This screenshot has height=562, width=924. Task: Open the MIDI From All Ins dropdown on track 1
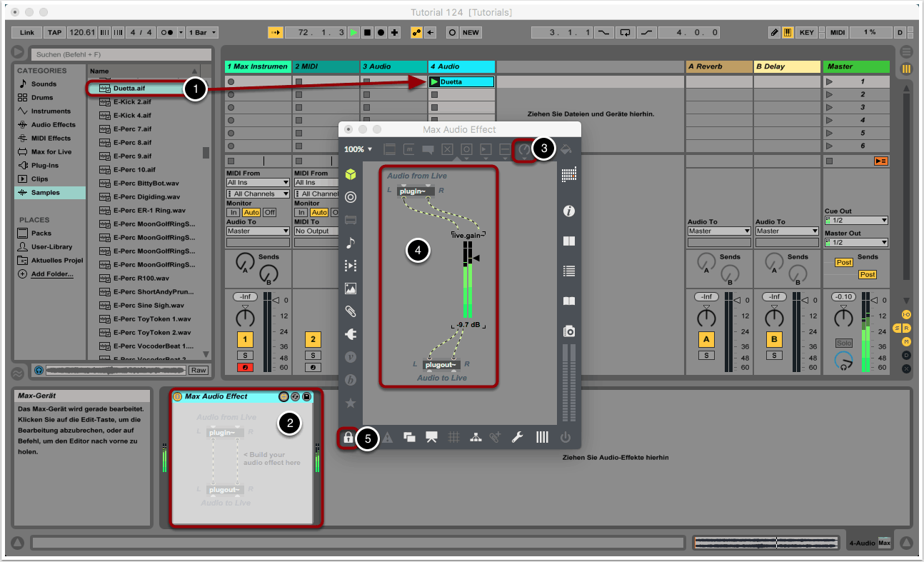(x=258, y=183)
